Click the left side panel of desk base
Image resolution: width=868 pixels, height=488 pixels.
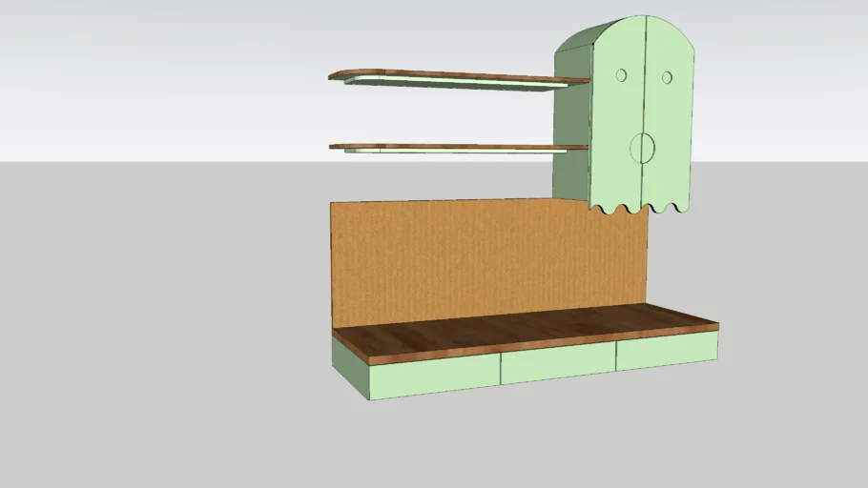coord(350,367)
